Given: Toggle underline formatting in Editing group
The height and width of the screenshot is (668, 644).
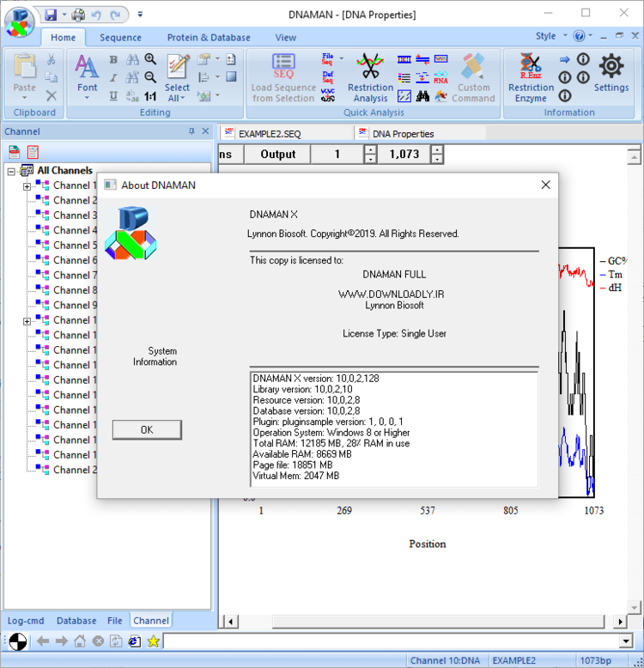Looking at the screenshot, I should pos(113,97).
